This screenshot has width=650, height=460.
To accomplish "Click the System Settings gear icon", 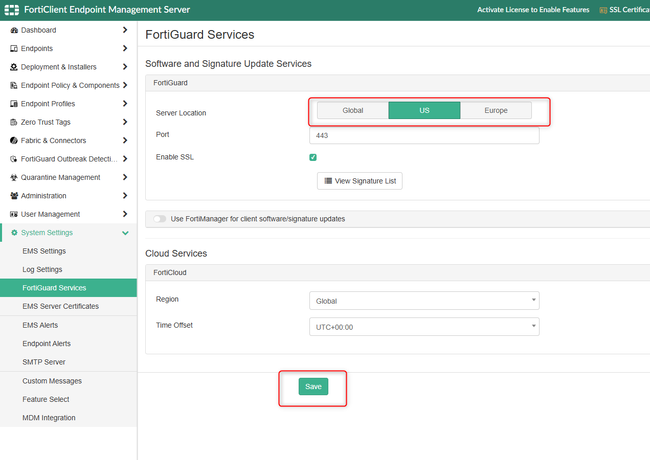I will [x=14, y=233].
